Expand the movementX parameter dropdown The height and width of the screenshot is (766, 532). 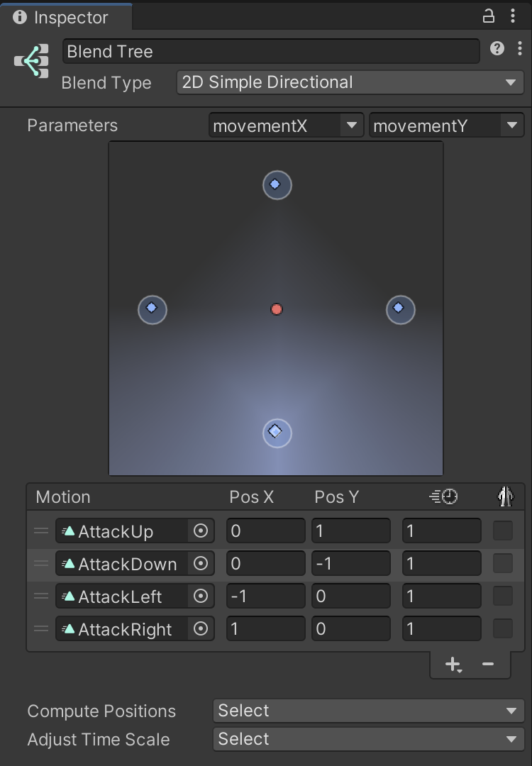click(x=286, y=126)
